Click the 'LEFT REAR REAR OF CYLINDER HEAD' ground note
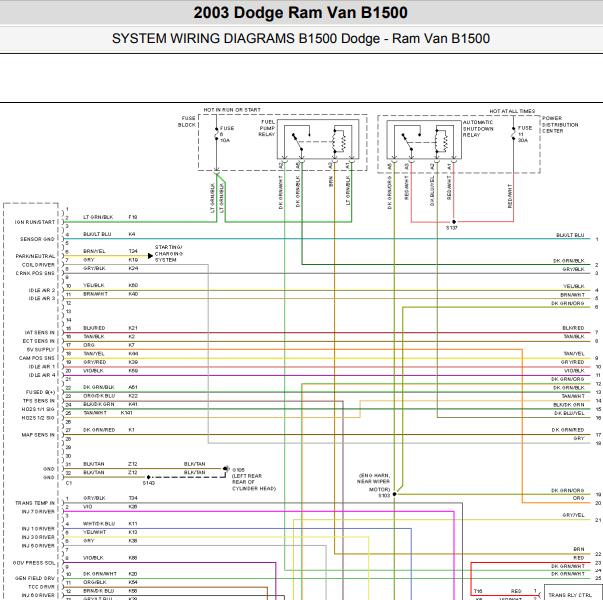 254,482
